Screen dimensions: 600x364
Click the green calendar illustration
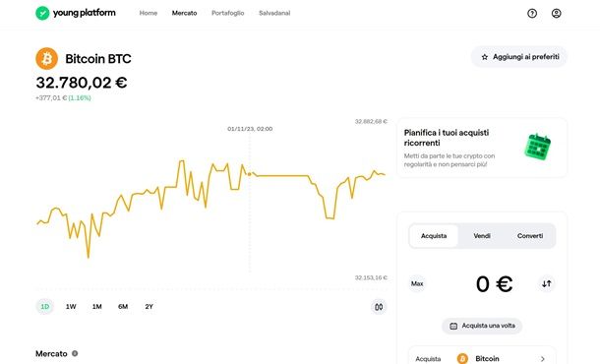click(538, 147)
